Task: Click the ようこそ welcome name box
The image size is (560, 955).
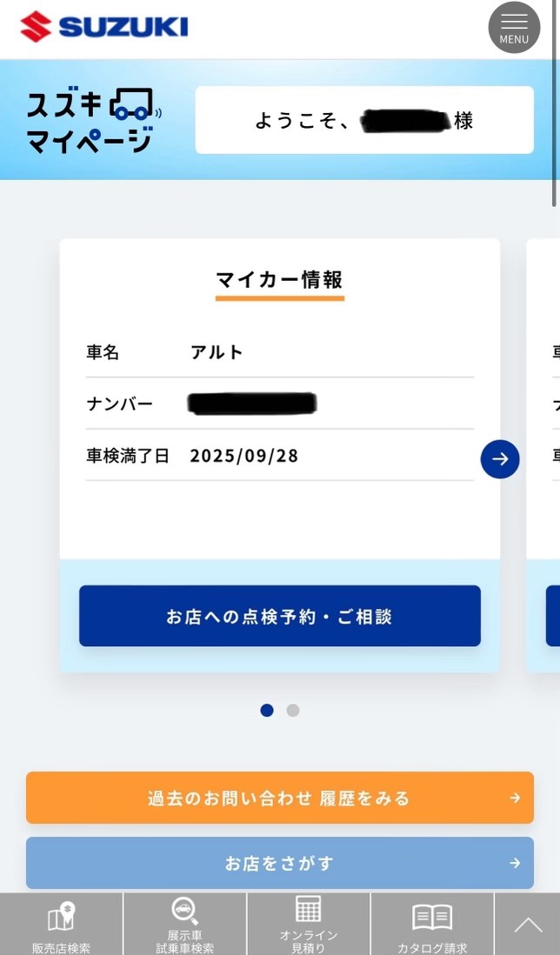Action: point(364,120)
